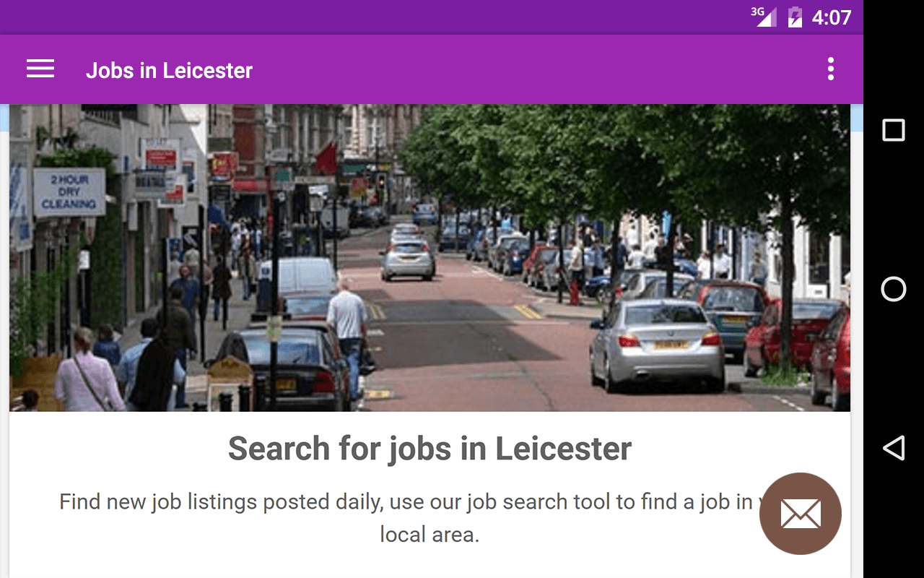This screenshot has width=924, height=578.
Task: Click the red flag in the photo
Action: [327, 158]
